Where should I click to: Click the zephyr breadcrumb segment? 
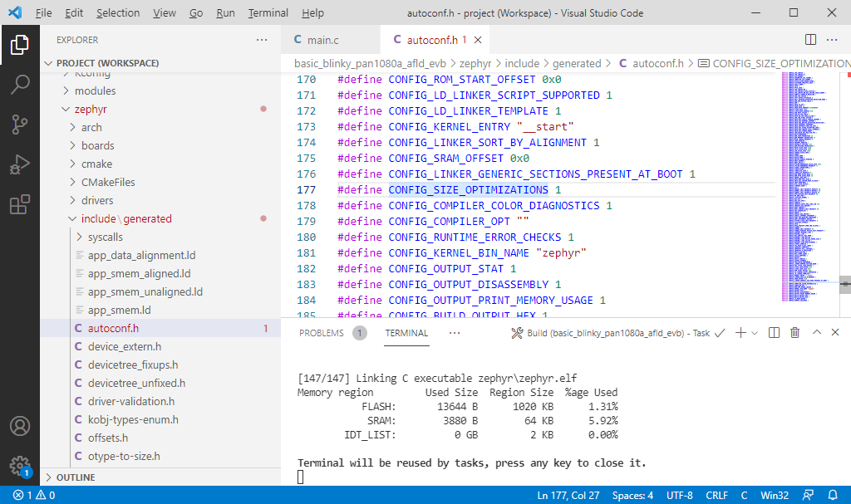[475, 63]
